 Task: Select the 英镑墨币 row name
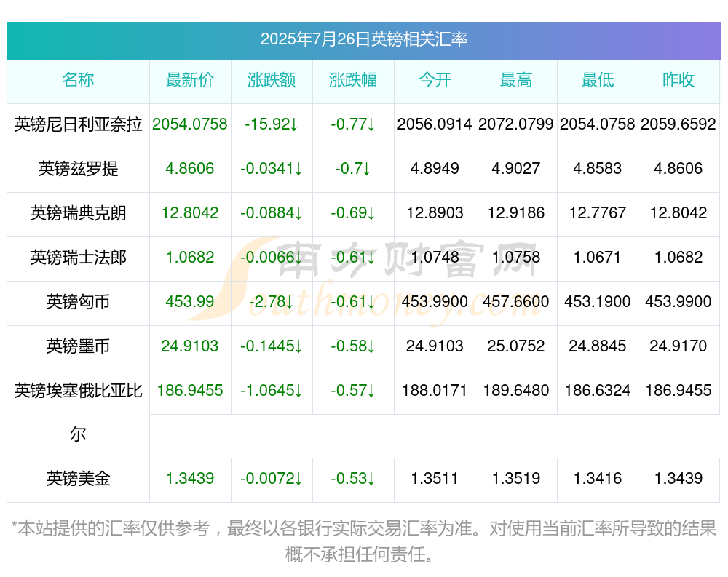pos(78,346)
